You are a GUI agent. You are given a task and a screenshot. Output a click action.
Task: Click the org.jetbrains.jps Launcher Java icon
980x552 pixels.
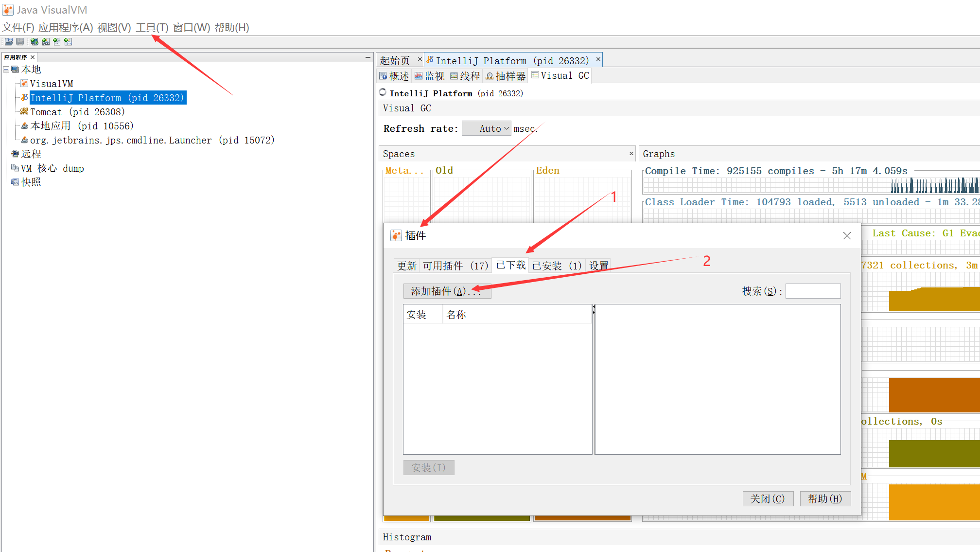click(x=24, y=140)
